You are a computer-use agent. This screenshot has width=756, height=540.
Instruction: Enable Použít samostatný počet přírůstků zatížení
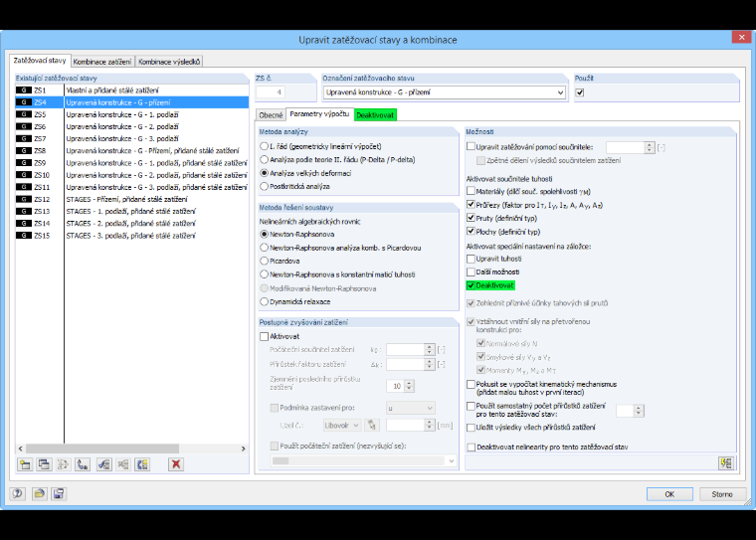[x=472, y=406]
